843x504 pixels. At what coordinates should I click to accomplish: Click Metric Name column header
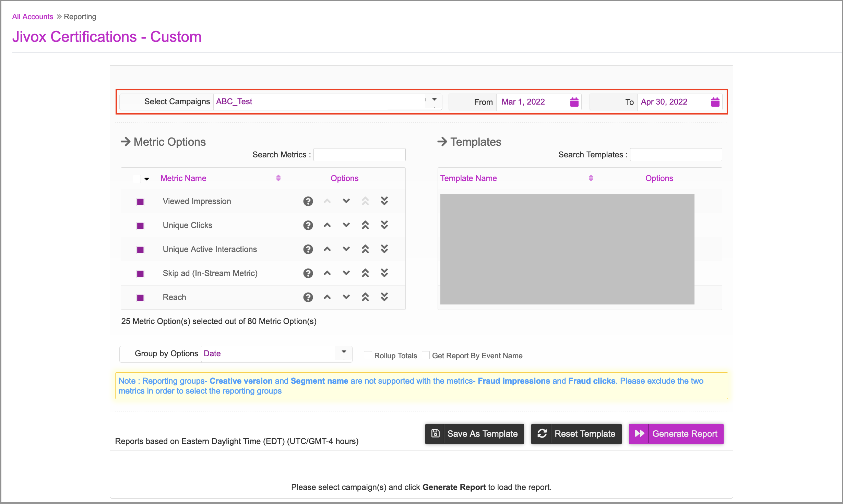point(183,178)
